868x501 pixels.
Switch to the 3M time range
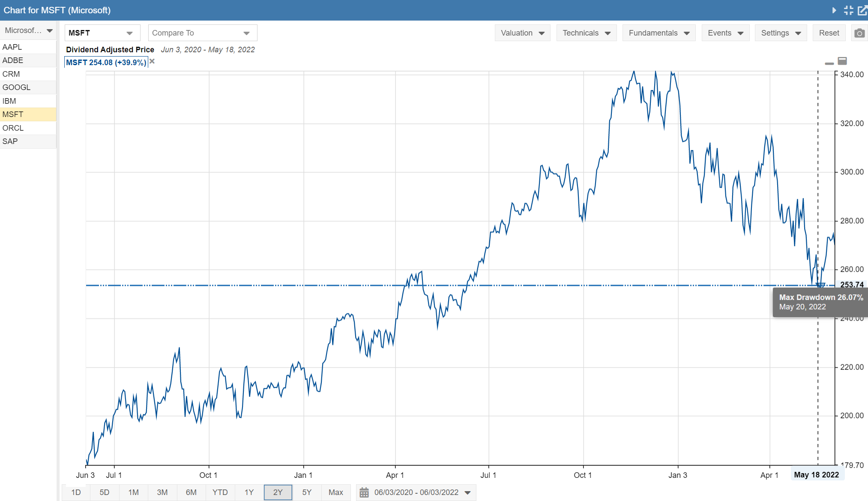click(162, 492)
